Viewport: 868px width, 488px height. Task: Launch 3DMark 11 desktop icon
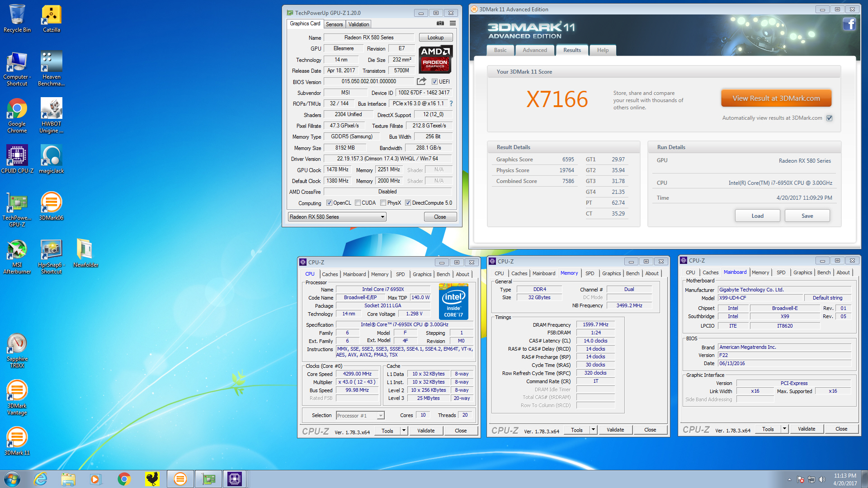[x=17, y=441]
